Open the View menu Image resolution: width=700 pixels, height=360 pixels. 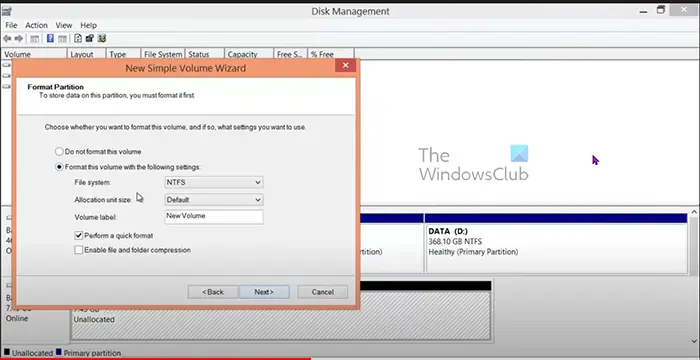64,25
